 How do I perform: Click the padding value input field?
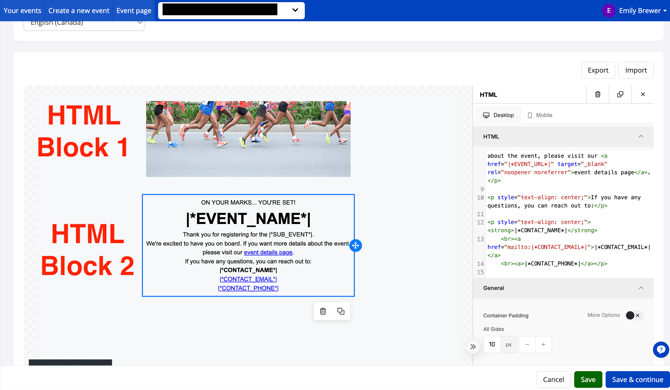[x=492, y=344]
